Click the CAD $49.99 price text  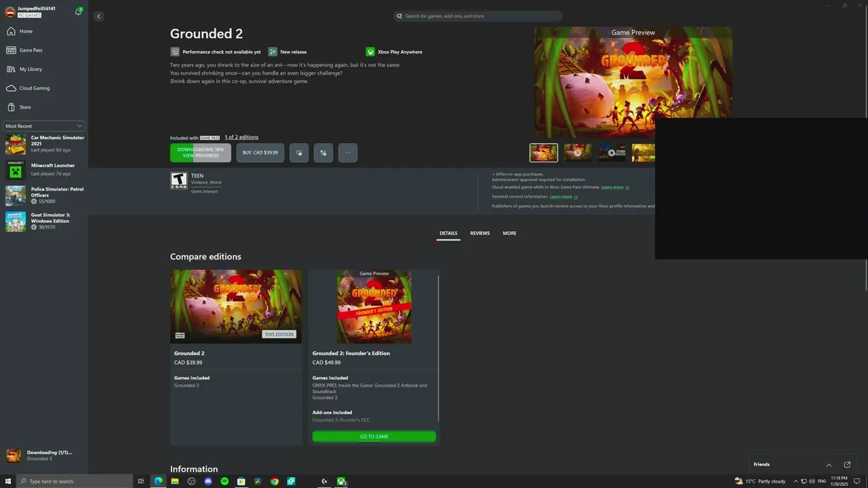tap(327, 363)
